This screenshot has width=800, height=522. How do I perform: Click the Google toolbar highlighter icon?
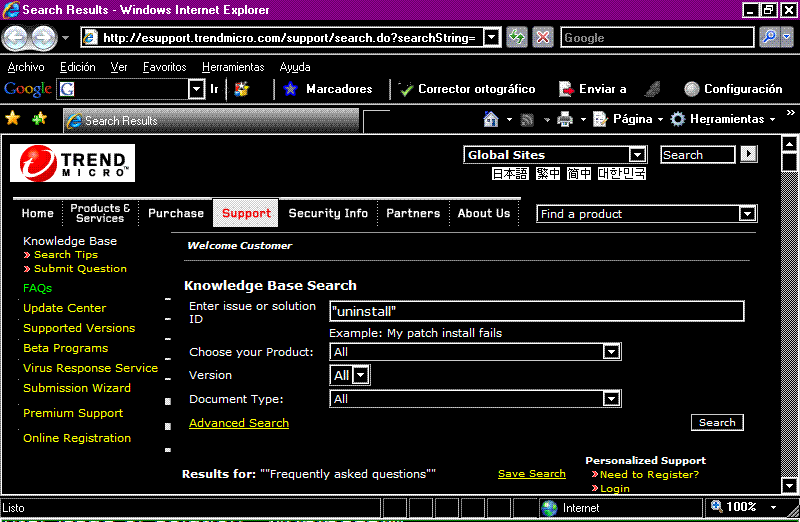tap(653, 89)
